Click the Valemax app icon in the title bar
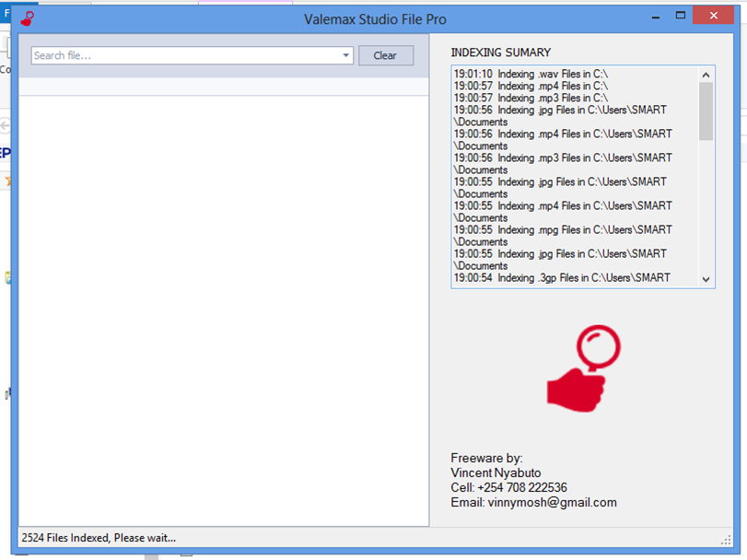 28,19
